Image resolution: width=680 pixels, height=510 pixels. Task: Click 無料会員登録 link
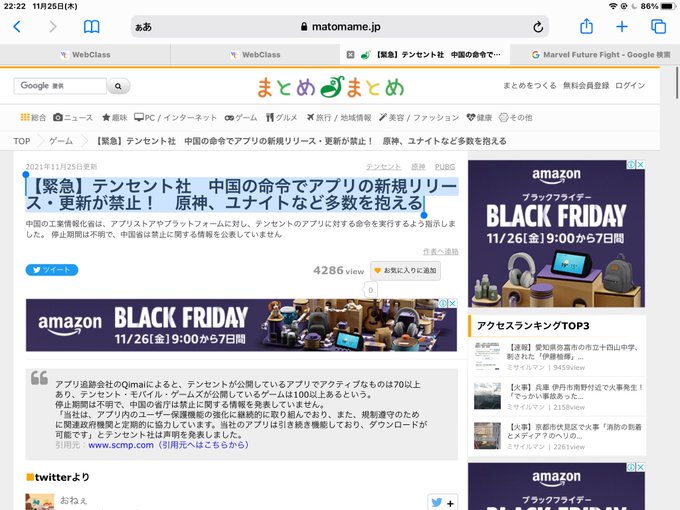coord(586,85)
